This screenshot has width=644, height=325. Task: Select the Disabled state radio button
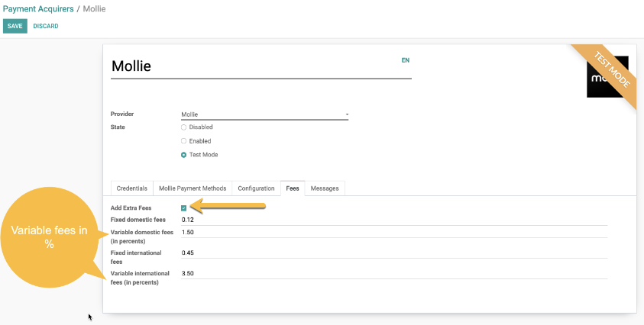click(x=183, y=127)
